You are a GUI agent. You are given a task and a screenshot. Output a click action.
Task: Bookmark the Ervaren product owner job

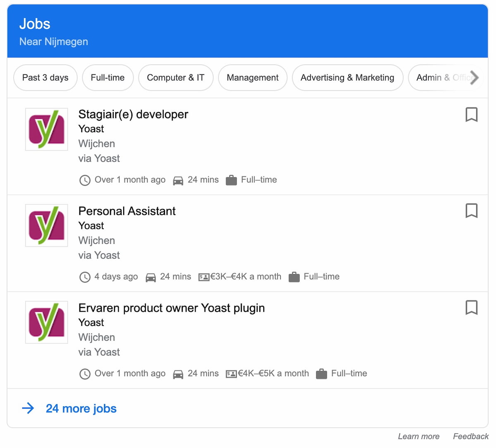coord(471,307)
